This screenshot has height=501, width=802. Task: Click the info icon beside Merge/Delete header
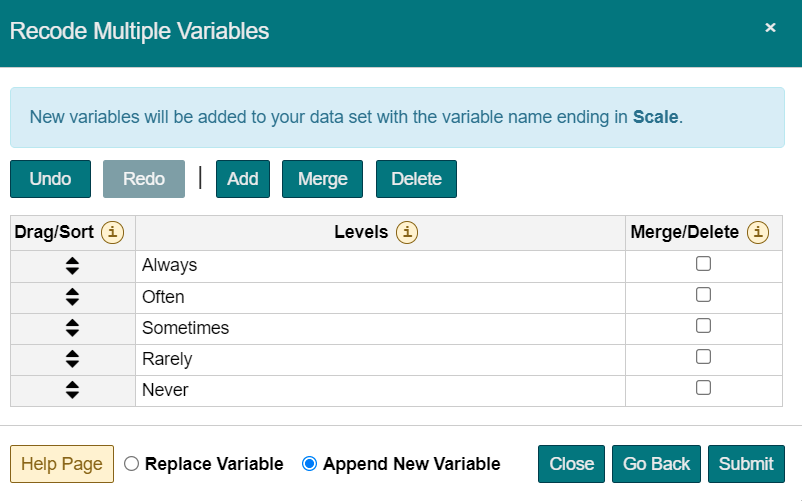click(758, 233)
